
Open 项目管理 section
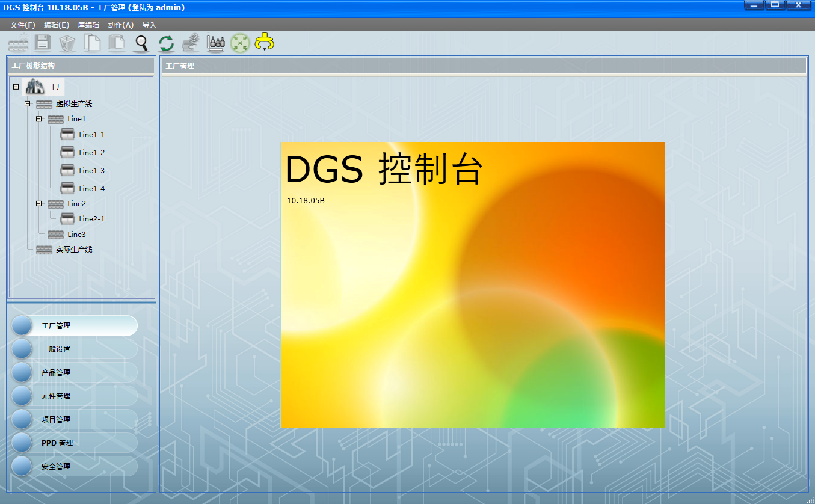(x=75, y=419)
